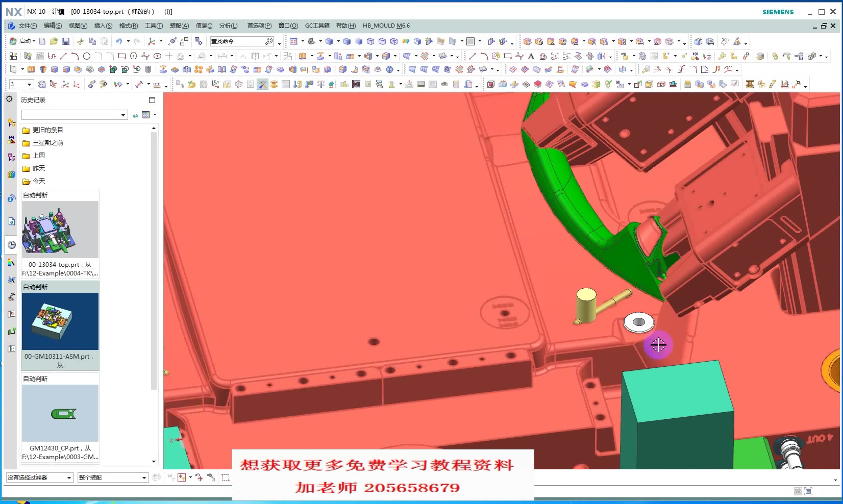This screenshot has width=843, height=504.
Task: Click the magnifier icon next to 查找命令 box
Action: [269, 41]
